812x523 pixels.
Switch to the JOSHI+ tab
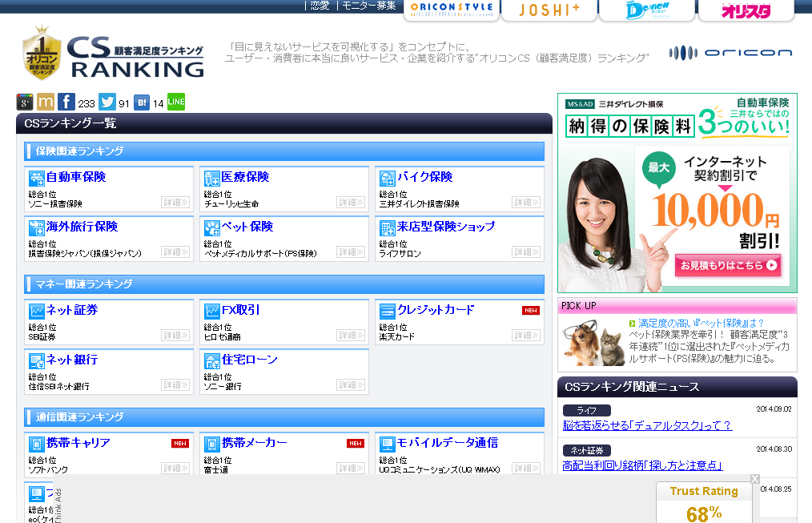pyautogui.click(x=549, y=10)
